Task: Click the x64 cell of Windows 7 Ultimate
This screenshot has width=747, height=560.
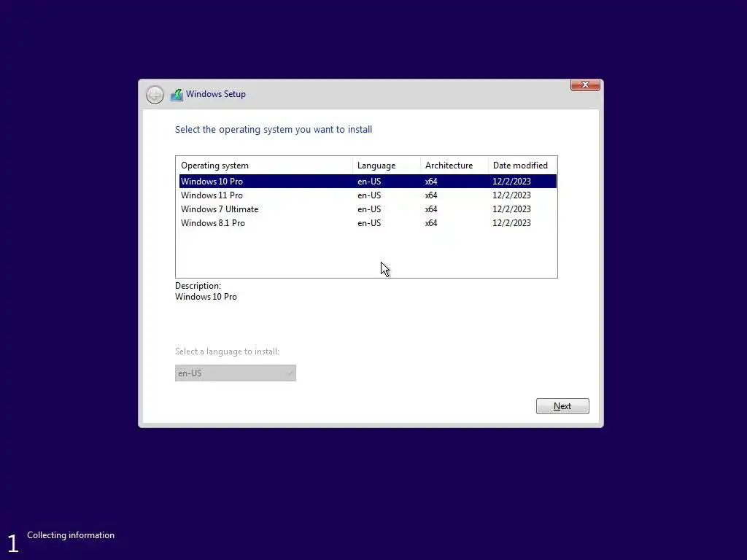Action: 431,209
